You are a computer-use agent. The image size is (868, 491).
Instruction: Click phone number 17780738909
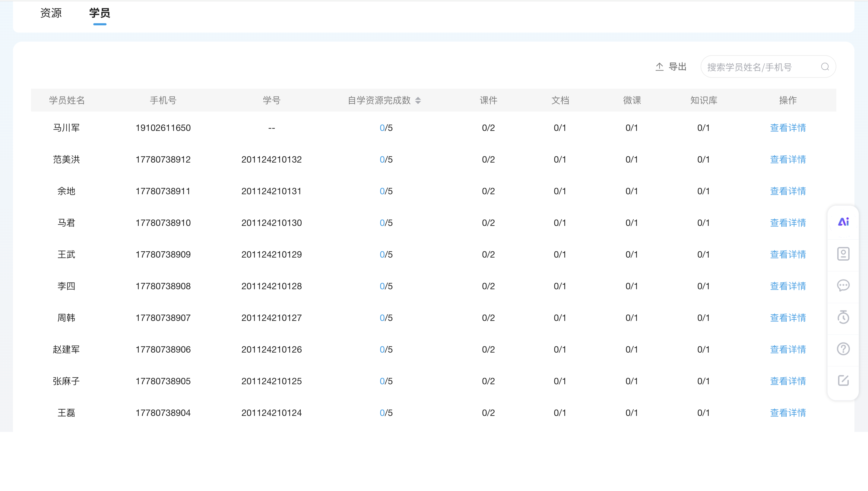pyautogui.click(x=163, y=255)
